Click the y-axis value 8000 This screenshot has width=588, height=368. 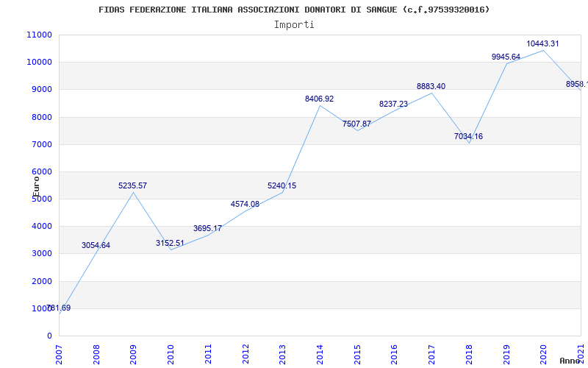(x=42, y=117)
